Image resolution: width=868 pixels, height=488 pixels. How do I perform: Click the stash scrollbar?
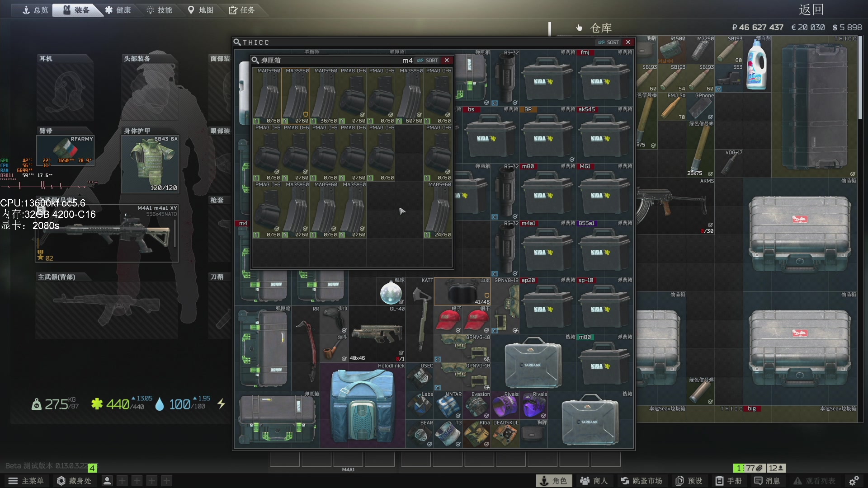pyautogui.click(x=860, y=78)
